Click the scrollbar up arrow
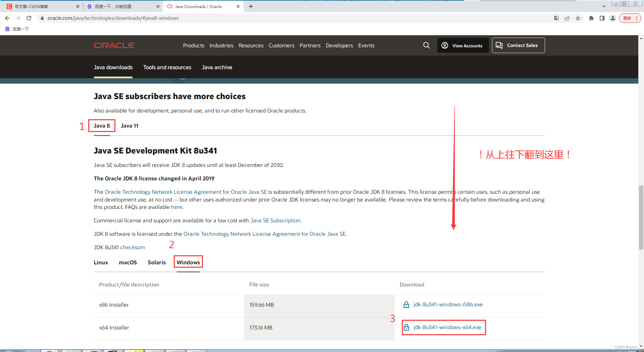644x352 pixels. point(641,38)
